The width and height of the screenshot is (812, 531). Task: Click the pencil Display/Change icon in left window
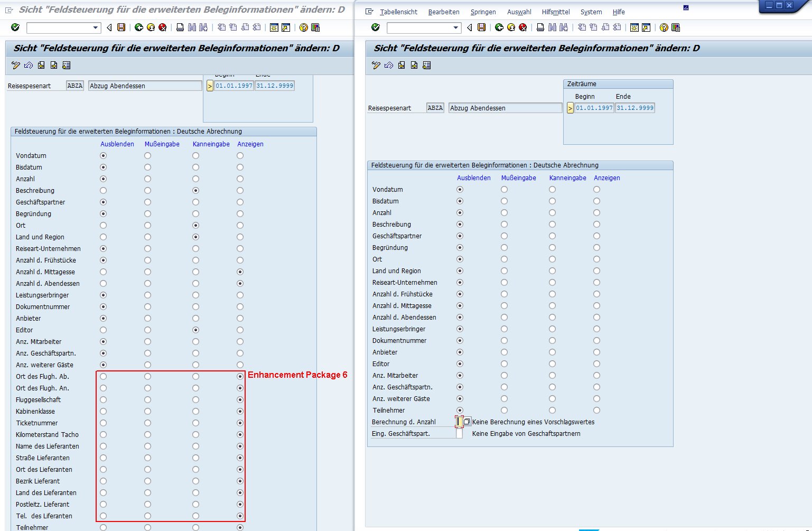(x=16, y=65)
